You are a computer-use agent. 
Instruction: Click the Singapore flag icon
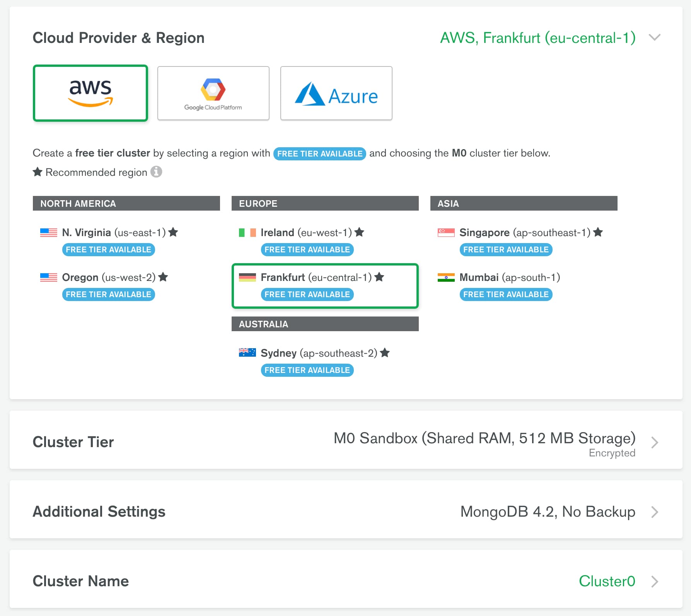(446, 233)
